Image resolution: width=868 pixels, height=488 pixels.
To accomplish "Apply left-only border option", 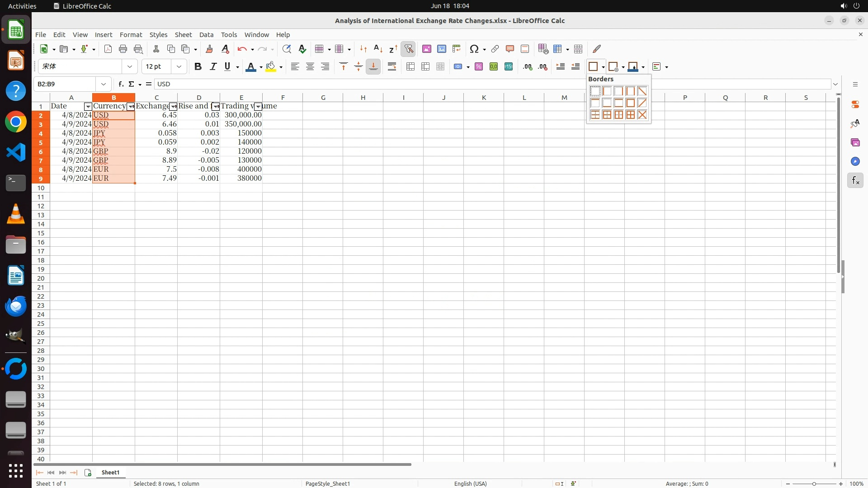I will pos(607,91).
